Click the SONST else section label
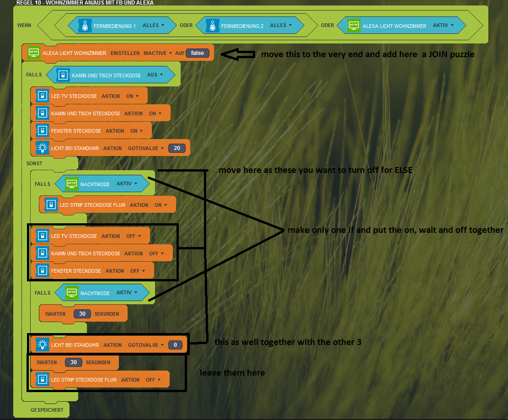The width and height of the screenshot is (508, 420). [x=34, y=163]
